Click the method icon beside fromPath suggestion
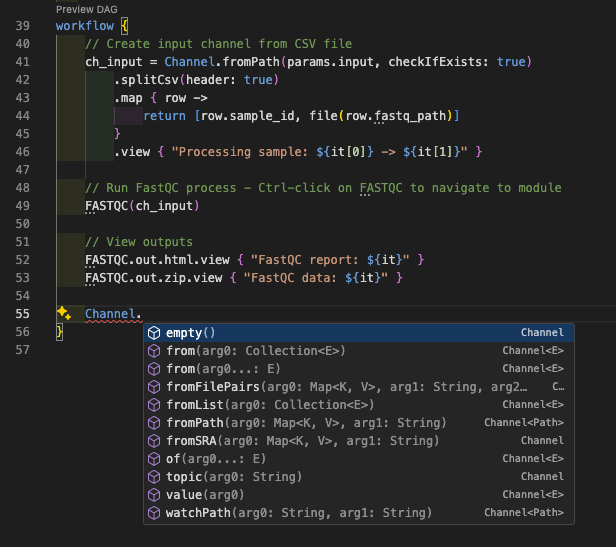The image size is (616, 547). 154,423
